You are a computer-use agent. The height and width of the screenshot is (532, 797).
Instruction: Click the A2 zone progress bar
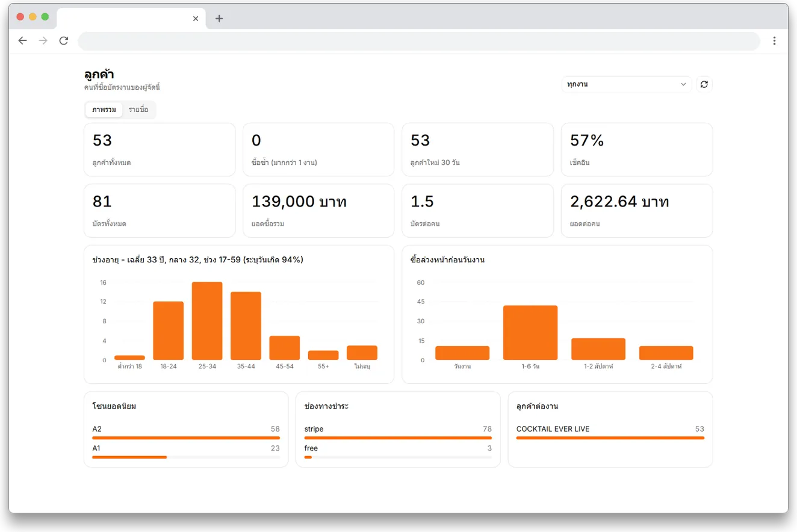(186, 438)
